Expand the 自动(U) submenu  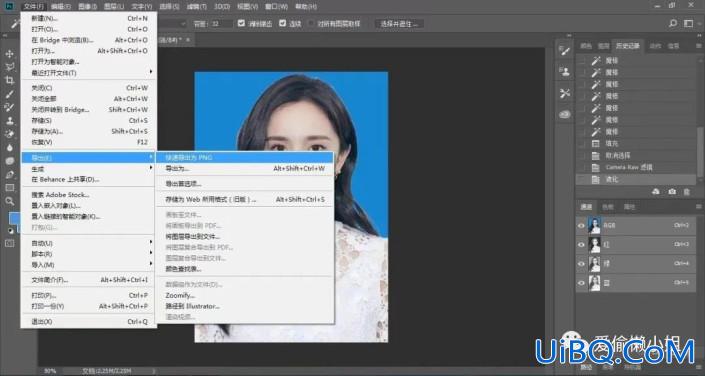pyautogui.click(x=89, y=243)
